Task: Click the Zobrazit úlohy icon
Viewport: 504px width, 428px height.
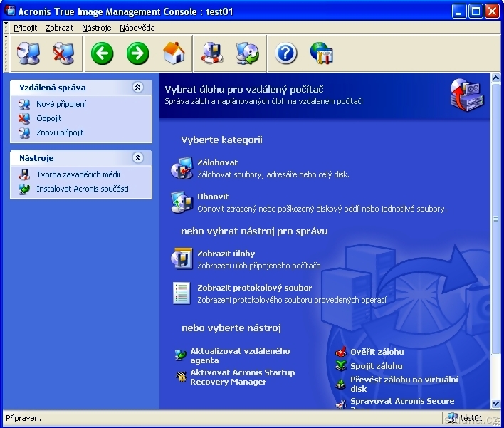Action: tap(182, 259)
